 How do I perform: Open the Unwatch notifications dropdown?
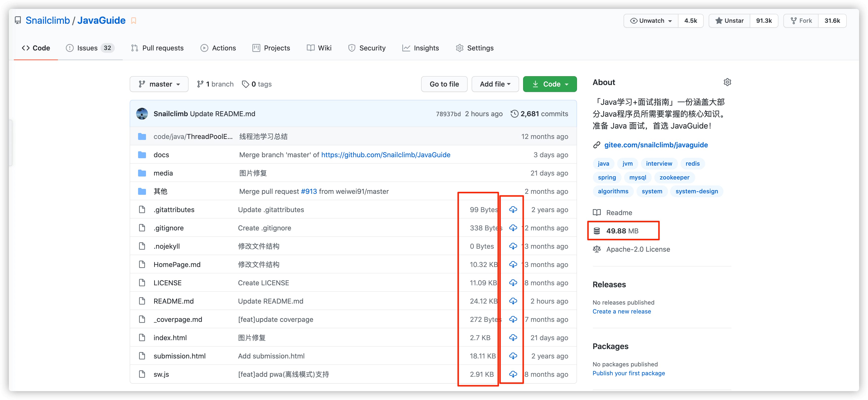click(x=651, y=21)
